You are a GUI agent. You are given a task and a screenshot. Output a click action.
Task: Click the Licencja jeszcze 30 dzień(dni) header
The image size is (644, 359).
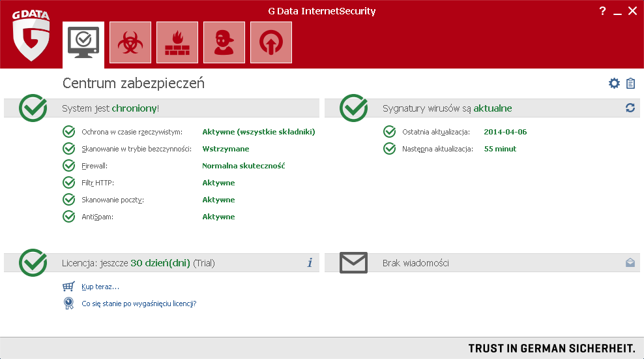[138, 263]
